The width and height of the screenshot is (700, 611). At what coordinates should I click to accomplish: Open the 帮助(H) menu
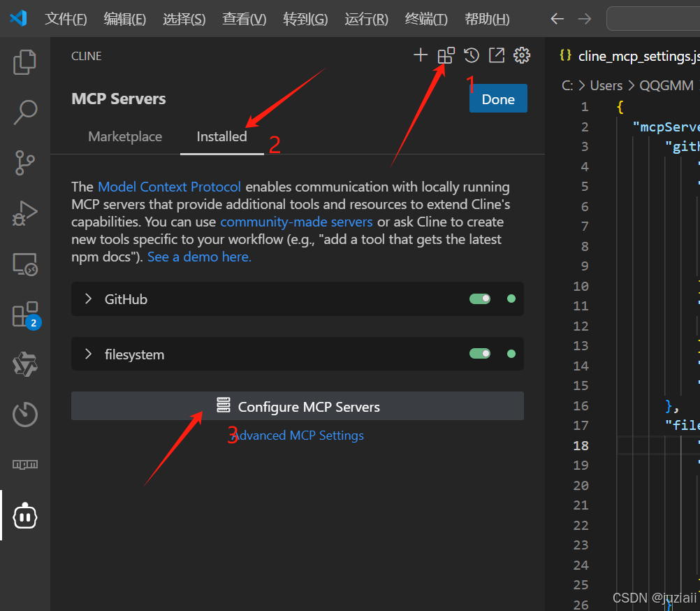coord(487,19)
